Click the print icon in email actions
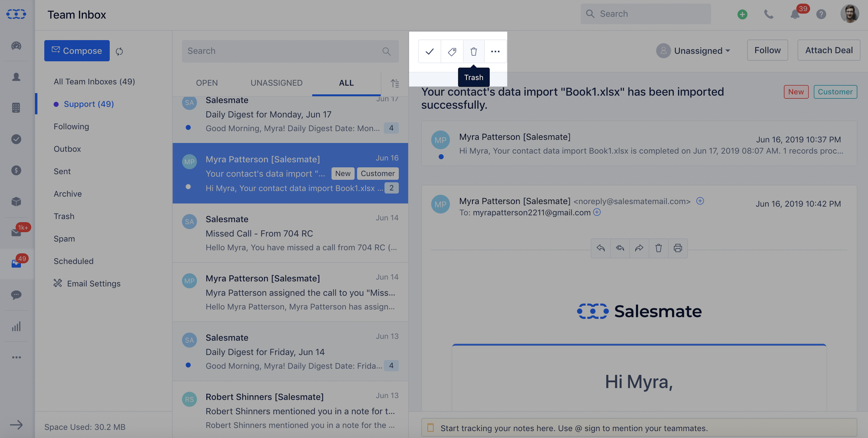 (x=678, y=248)
